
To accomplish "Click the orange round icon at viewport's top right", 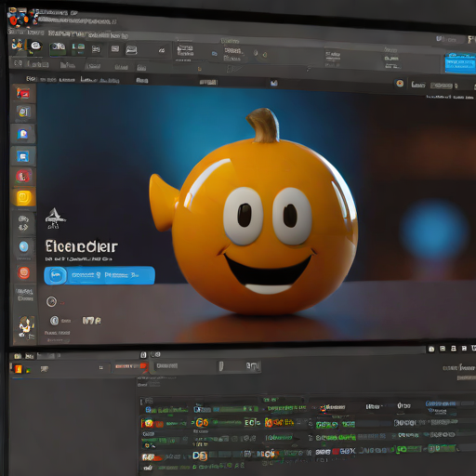I will pyautogui.click(x=400, y=83).
